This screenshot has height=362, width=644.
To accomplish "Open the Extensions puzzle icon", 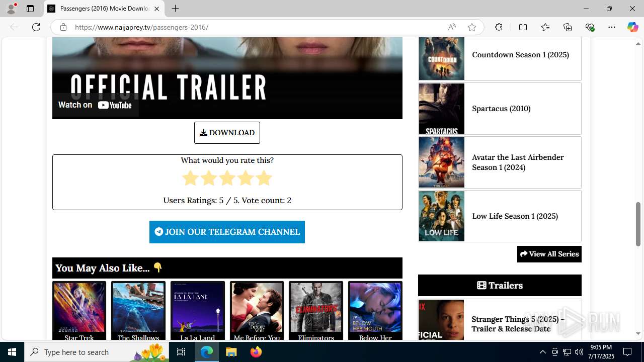I will click(499, 27).
